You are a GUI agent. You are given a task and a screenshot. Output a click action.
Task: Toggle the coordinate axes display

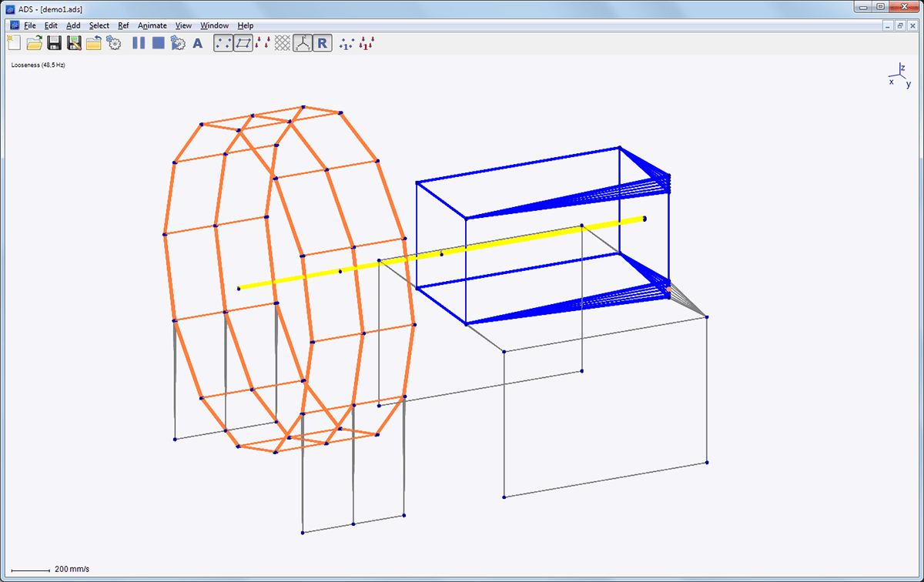pos(302,43)
